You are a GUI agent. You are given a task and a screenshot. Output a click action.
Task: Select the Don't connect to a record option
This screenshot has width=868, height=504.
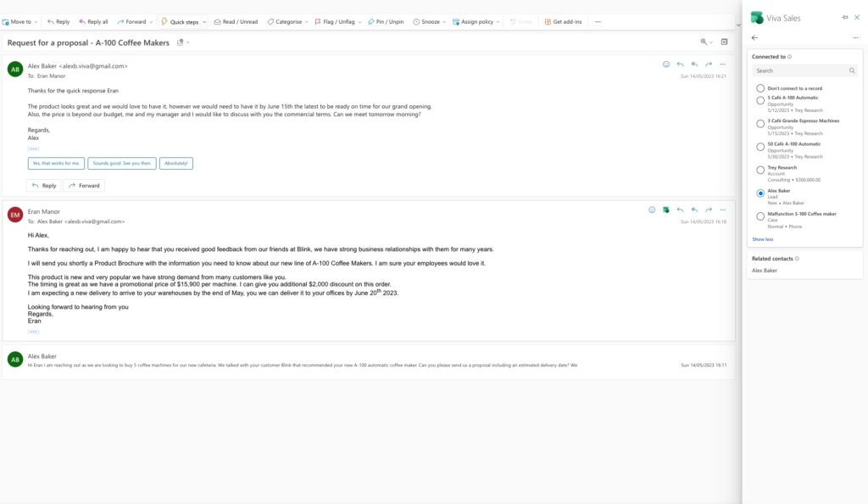tap(760, 87)
